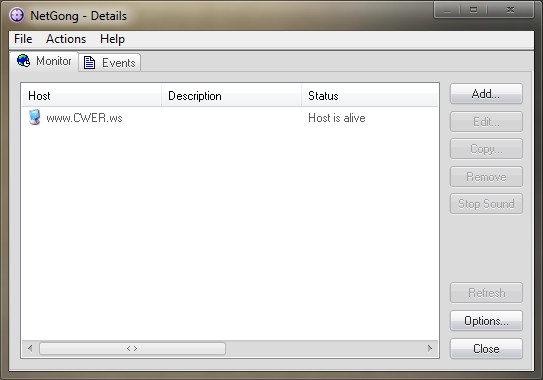Open the Help menu
543x380 pixels.
click(112, 39)
